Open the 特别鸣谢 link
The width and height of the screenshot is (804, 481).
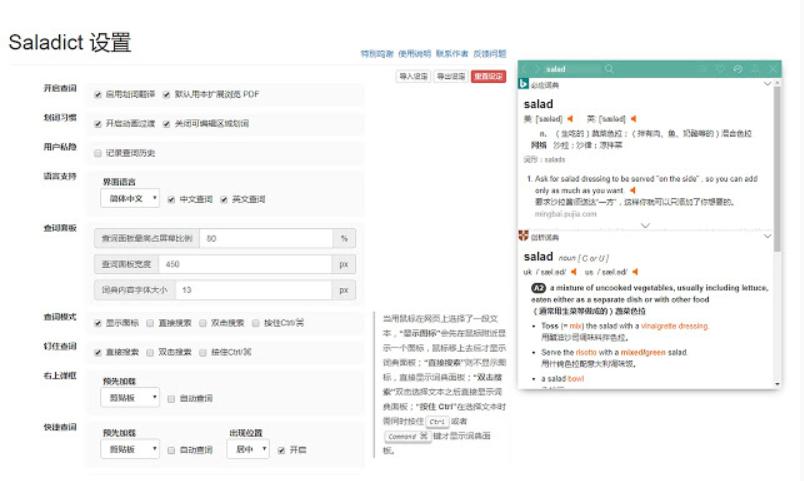tap(377, 54)
